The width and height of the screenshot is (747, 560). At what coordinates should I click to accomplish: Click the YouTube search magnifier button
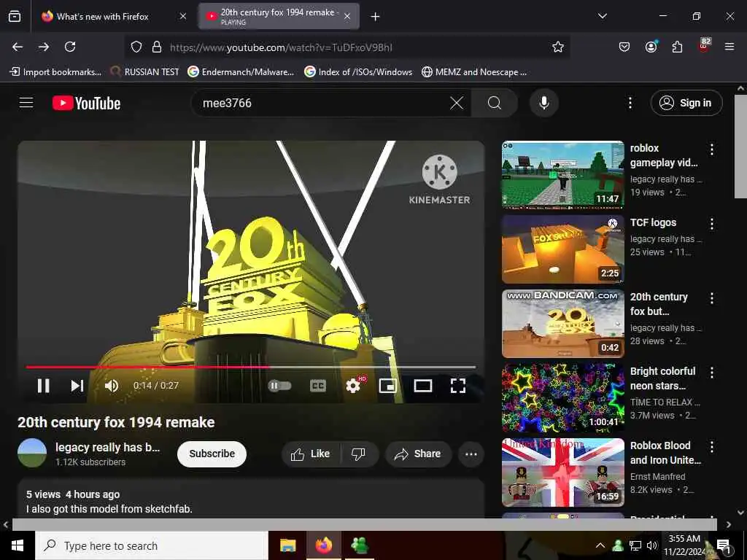(495, 103)
